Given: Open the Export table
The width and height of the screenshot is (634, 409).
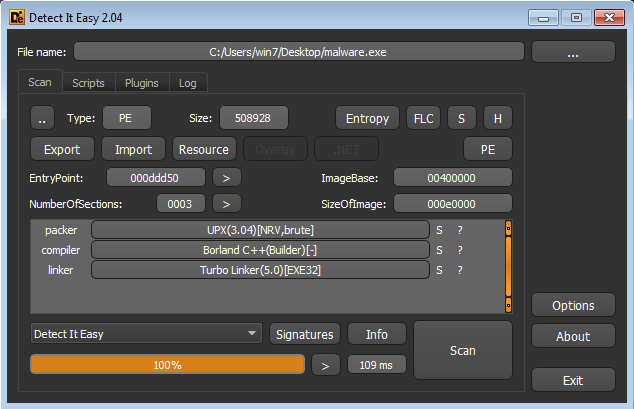Looking at the screenshot, I should tap(62, 149).
